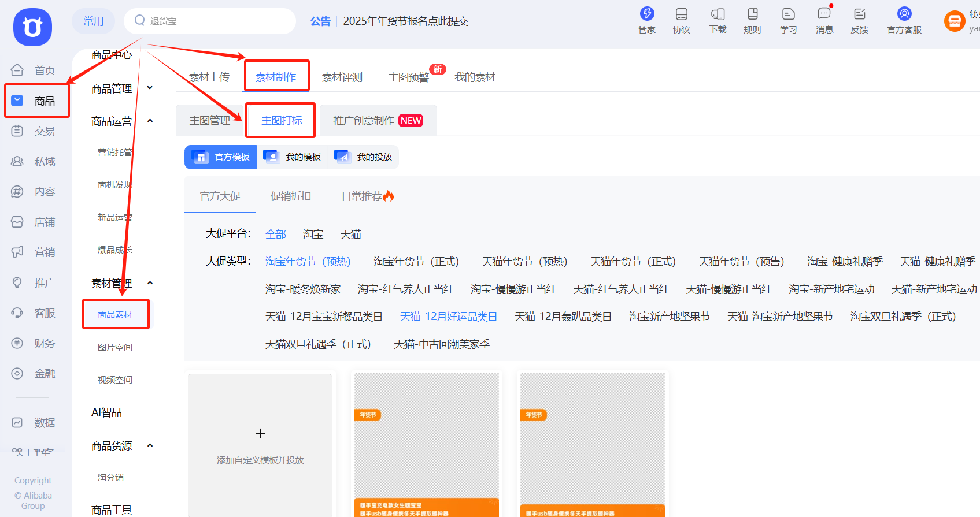
Task: Switch to 素材制作 tab
Action: [x=276, y=77]
